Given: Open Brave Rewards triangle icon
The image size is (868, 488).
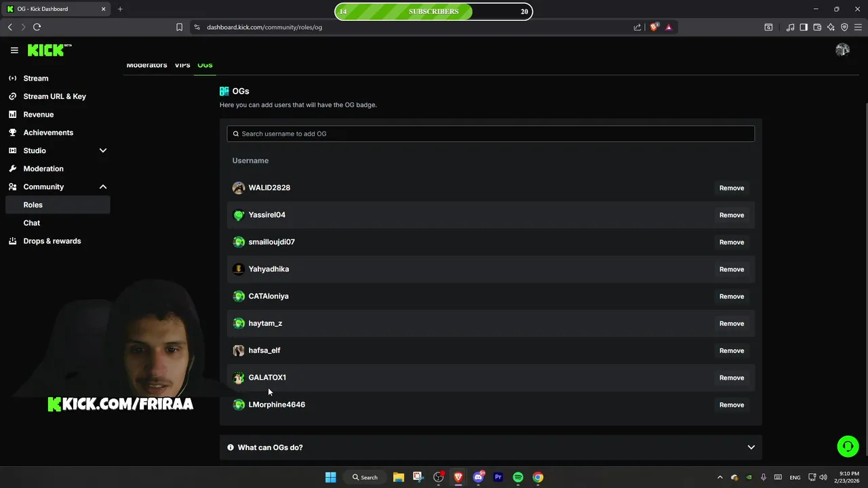Looking at the screenshot, I should point(669,27).
